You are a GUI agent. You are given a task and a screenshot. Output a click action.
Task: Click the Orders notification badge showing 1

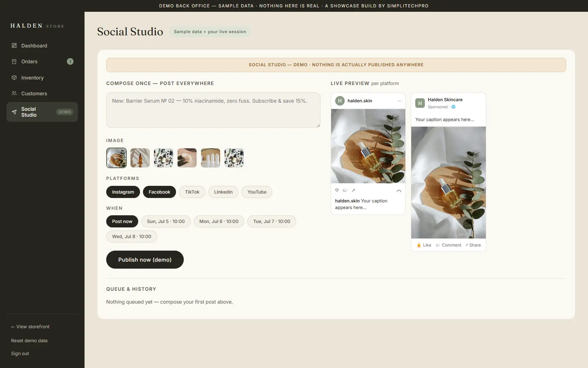tap(70, 61)
